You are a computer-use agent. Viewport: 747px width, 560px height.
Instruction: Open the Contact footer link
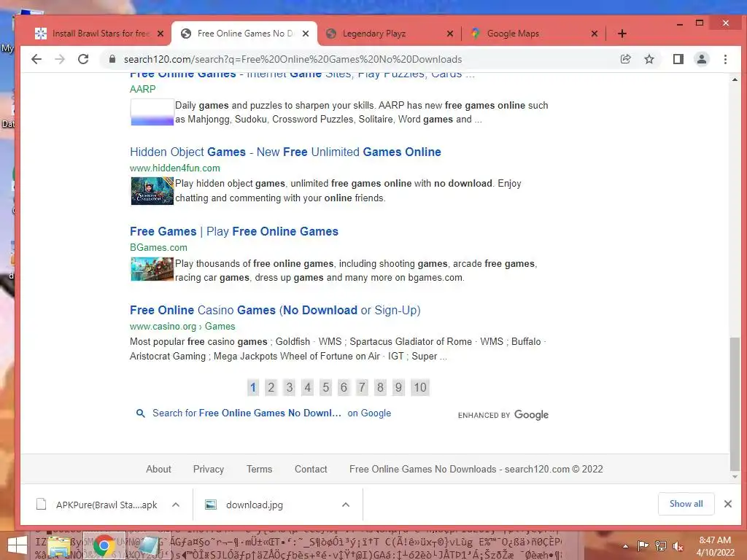tap(311, 470)
